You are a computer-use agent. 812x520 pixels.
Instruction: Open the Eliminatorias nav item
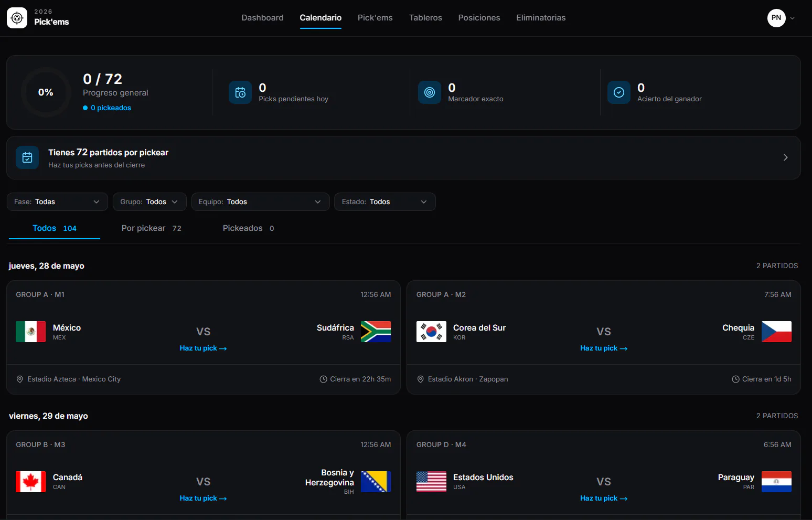tap(541, 18)
